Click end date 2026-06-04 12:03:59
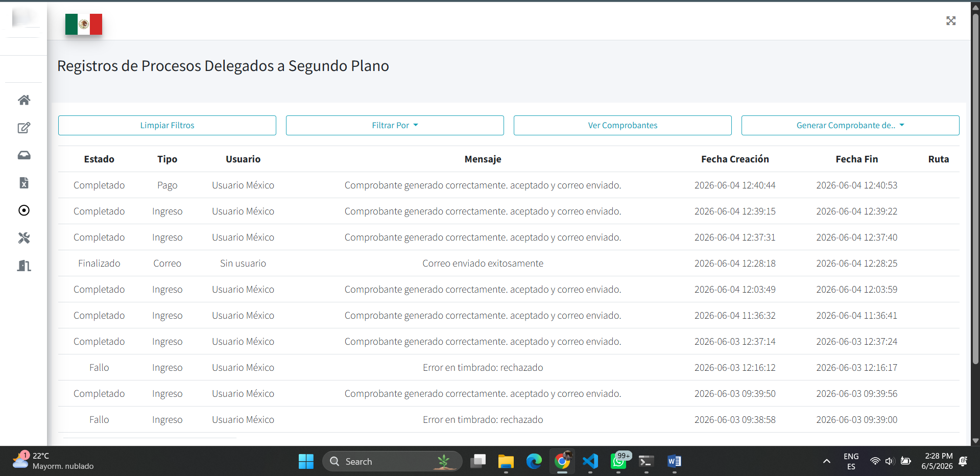This screenshot has width=980, height=476. pyautogui.click(x=856, y=290)
